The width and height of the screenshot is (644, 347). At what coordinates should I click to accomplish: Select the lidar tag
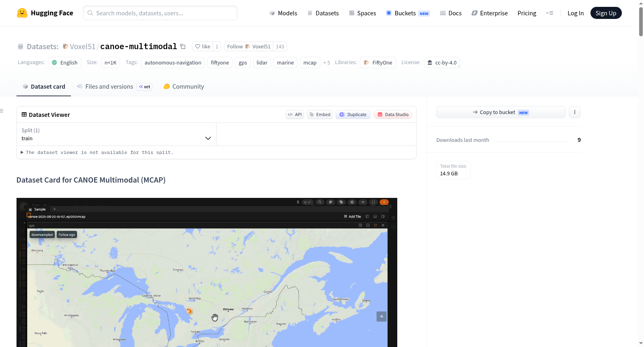click(262, 62)
